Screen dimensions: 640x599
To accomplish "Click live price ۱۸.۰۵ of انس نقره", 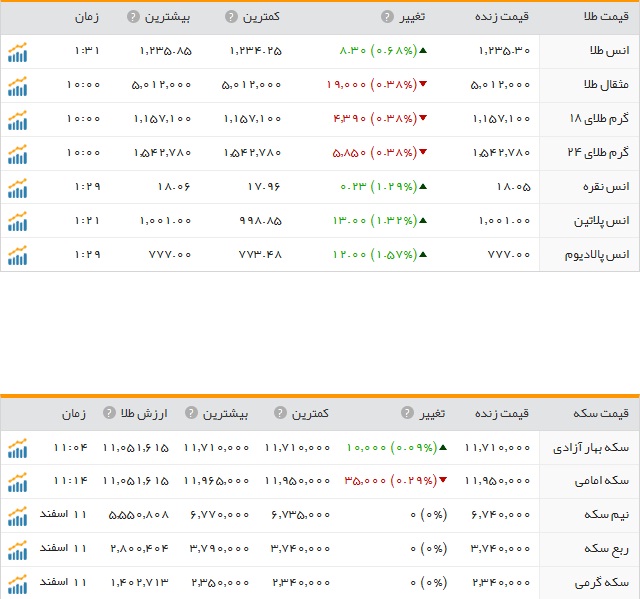I will pos(513,187).
